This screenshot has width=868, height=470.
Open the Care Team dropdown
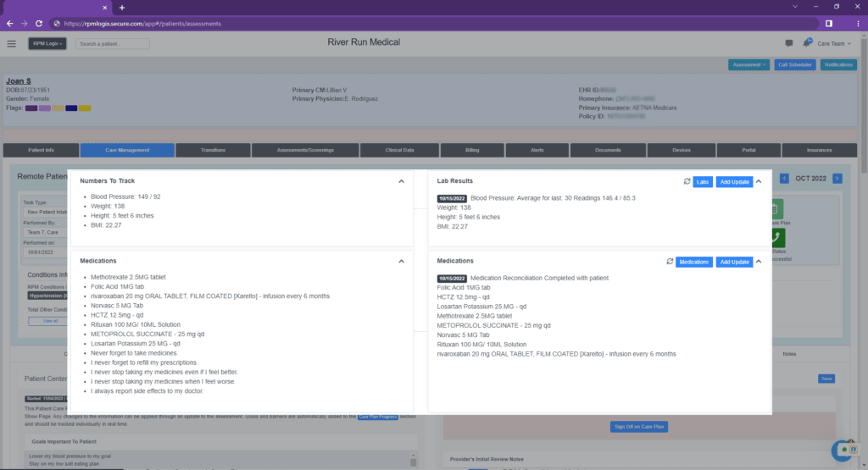tap(834, 44)
